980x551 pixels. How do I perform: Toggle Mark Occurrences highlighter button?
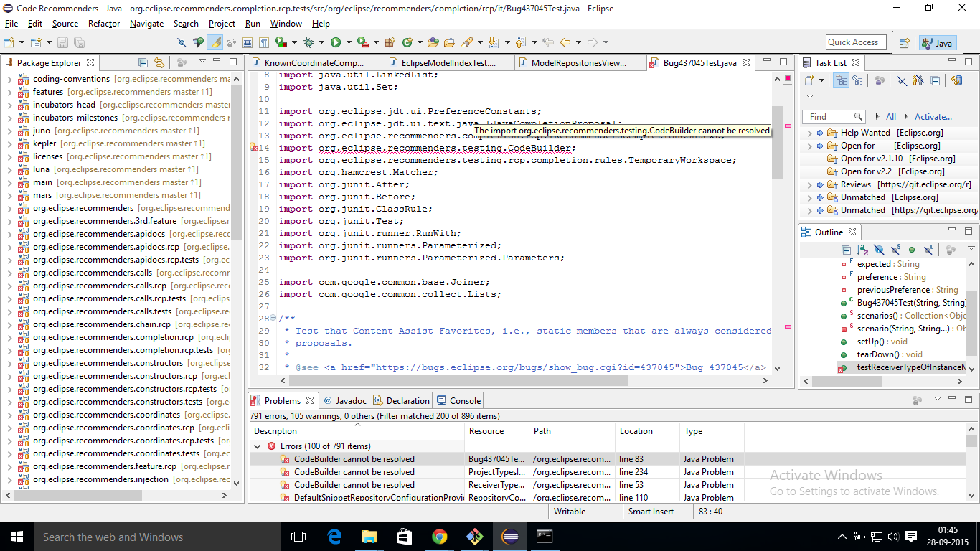pyautogui.click(x=215, y=42)
